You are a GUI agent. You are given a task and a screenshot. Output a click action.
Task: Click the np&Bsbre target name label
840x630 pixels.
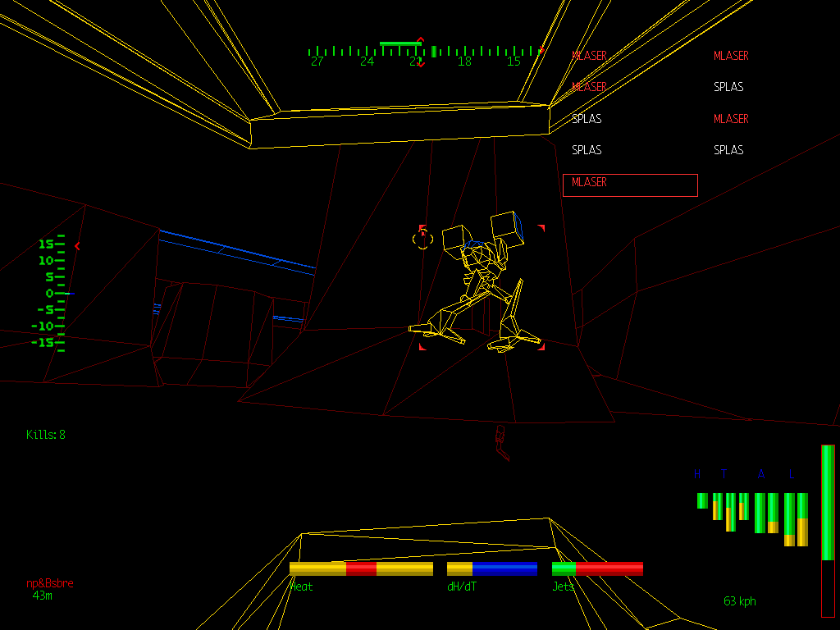pyautogui.click(x=50, y=583)
